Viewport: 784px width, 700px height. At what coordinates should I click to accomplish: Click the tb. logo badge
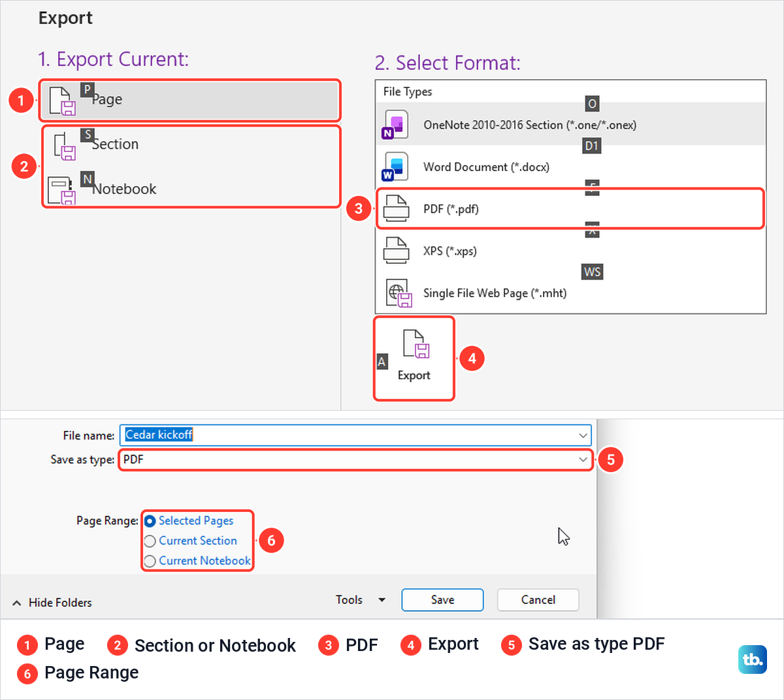point(753,660)
